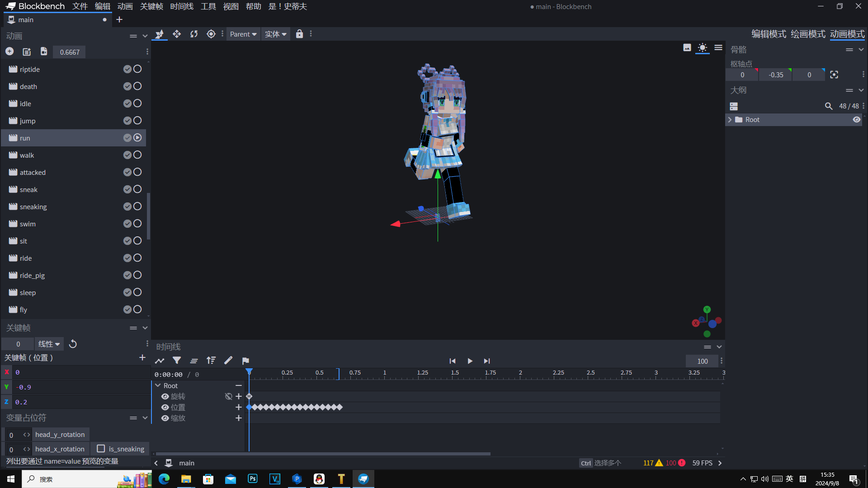Add a keyframe data point plus
The width and height of the screenshot is (868, 488).
[x=142, y=357]
